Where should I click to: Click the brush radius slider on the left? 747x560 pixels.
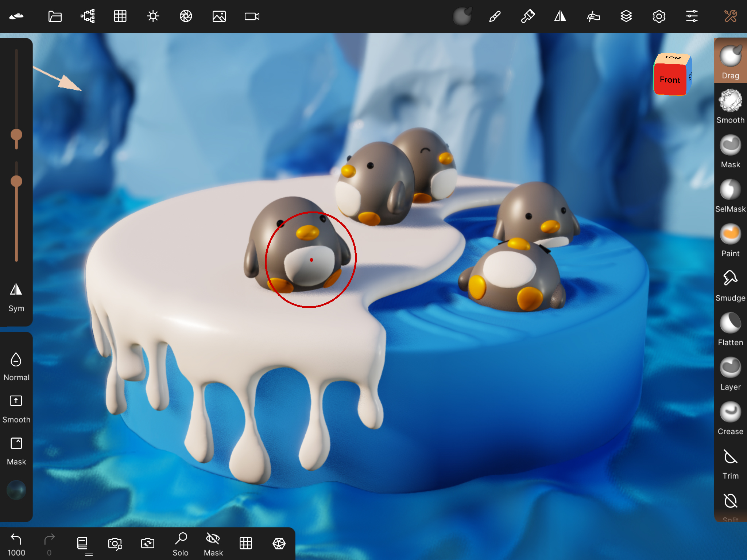click(16, 135)
